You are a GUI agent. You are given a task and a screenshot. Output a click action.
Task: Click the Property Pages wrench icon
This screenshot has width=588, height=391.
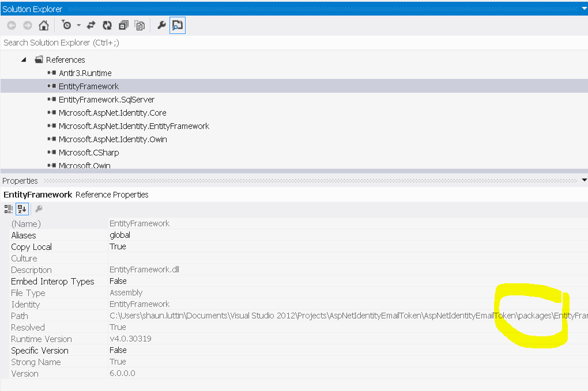(39, 209)
